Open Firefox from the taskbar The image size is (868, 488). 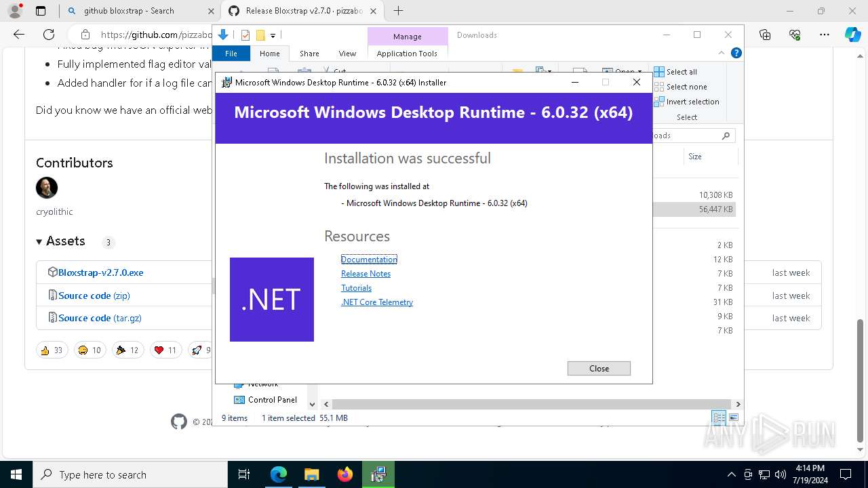click(x=345, y=474)
